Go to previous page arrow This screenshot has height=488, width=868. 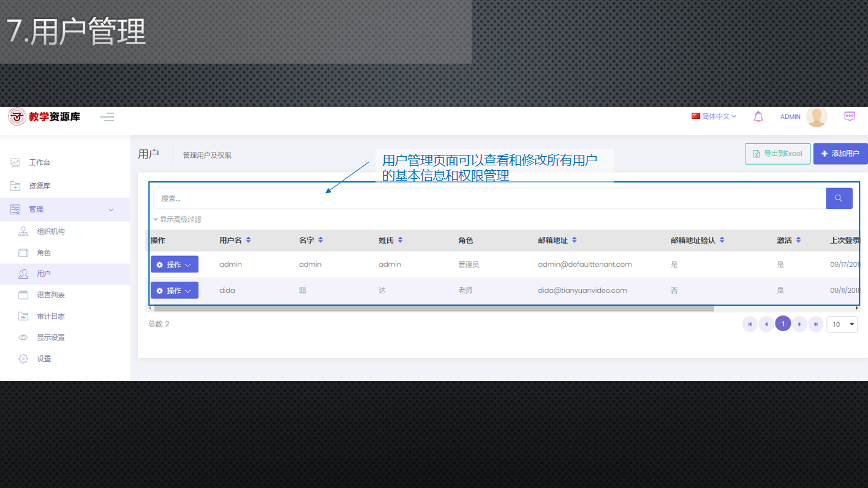click(766, 325)
